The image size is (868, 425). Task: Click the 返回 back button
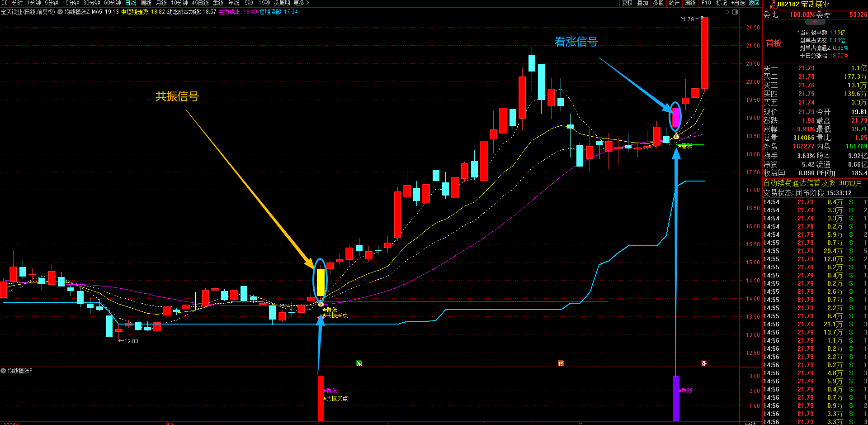pyautogui.click(x=754, y=3)
